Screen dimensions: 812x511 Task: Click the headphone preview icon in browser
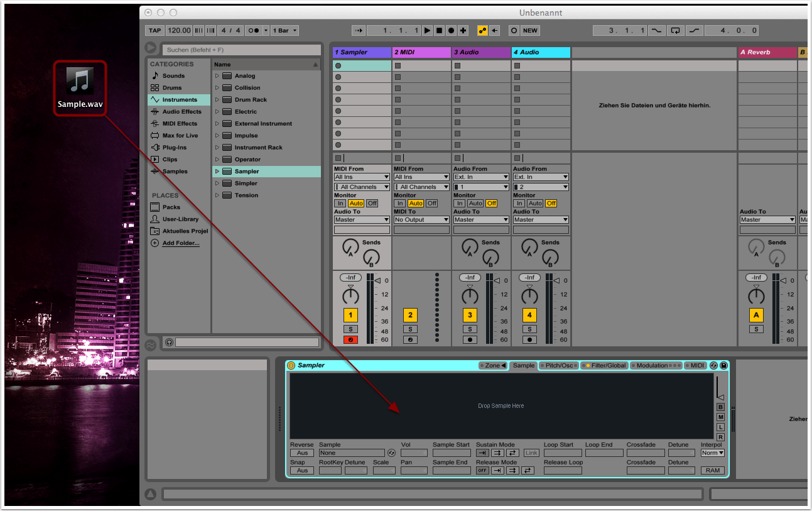[x=169, y=342]
